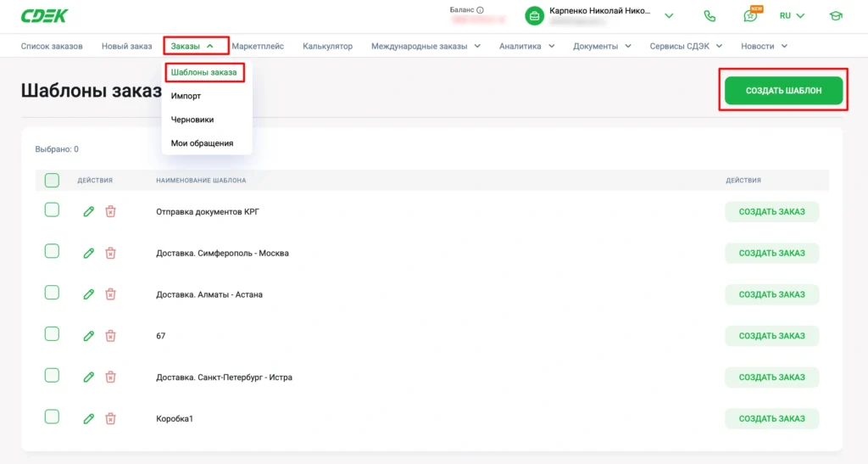This screenshot has height=464, width=868.
Task: Check the box for Доставка. Алматы - Астана
Action: (x=52, y=293)
